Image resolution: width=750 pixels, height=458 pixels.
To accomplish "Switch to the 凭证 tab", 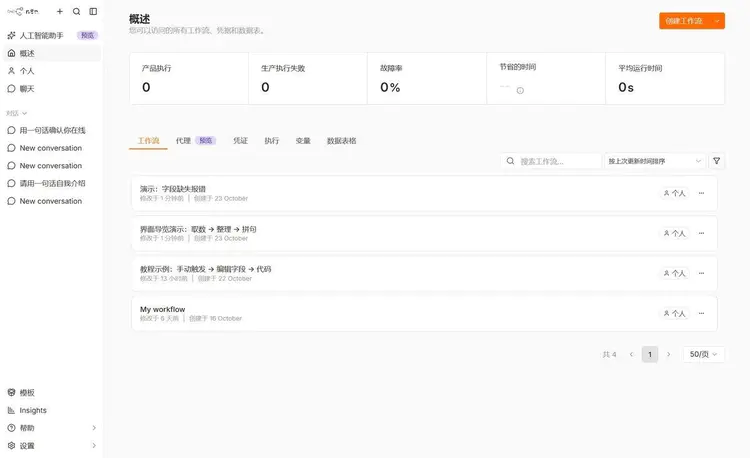I will (241, 141).
